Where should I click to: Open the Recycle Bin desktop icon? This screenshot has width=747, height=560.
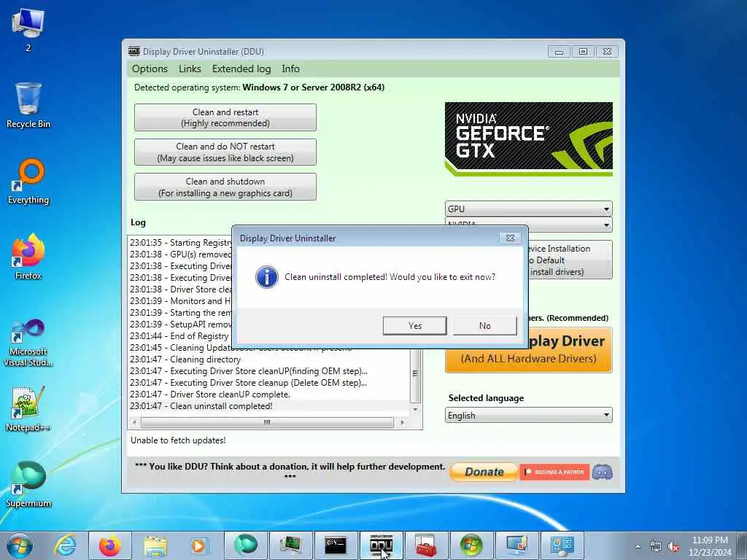(x=28, y=106)
